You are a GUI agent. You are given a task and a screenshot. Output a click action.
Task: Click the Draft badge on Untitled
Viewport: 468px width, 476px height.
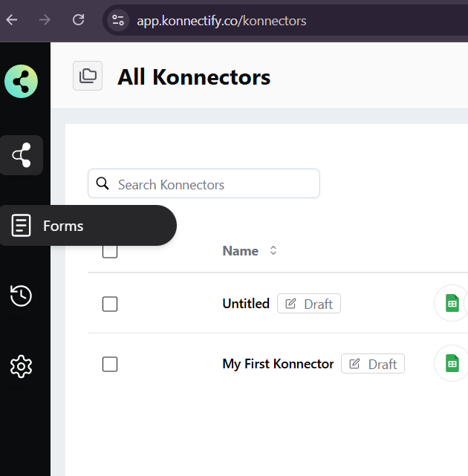click(x=309, y=304)
